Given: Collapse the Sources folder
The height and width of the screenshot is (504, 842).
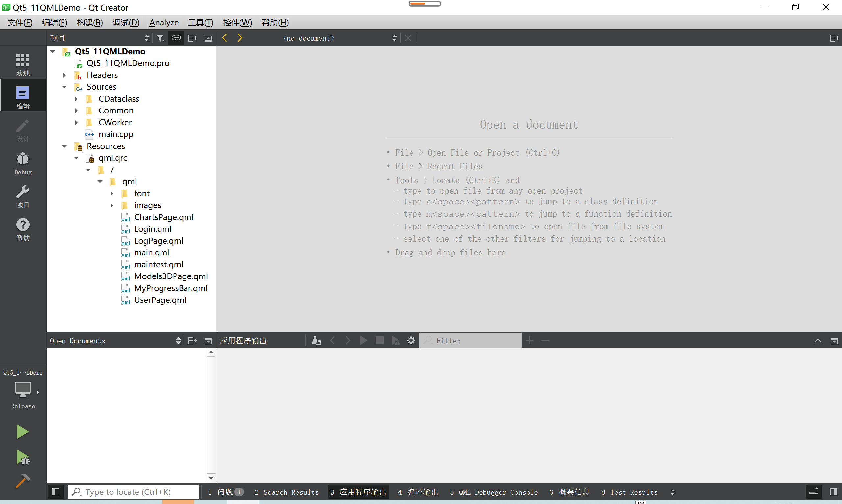Looking at the screenshot, I should (64, 87).
